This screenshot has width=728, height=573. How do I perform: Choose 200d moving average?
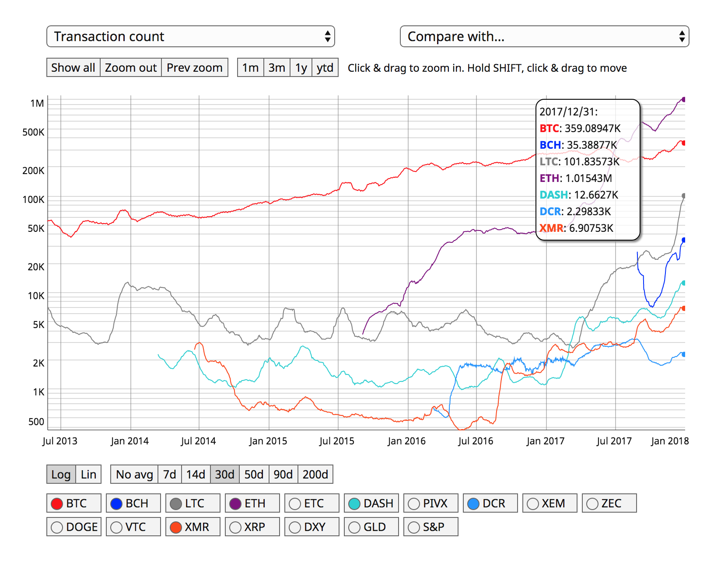(315, 474)
